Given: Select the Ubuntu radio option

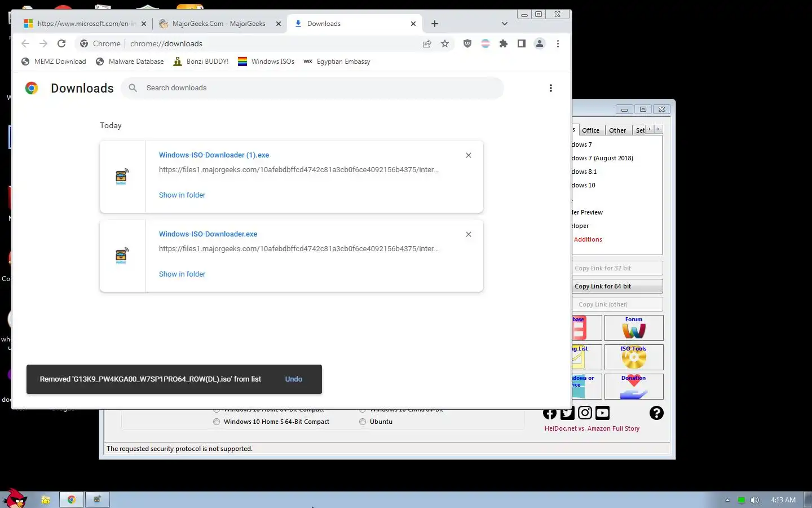Looking at the screenshot, I should click(376, 422).
